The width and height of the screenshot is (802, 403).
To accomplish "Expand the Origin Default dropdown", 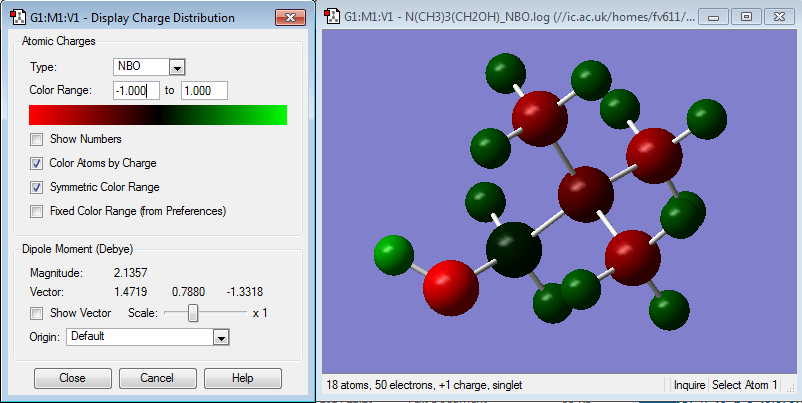I will 148,337.
